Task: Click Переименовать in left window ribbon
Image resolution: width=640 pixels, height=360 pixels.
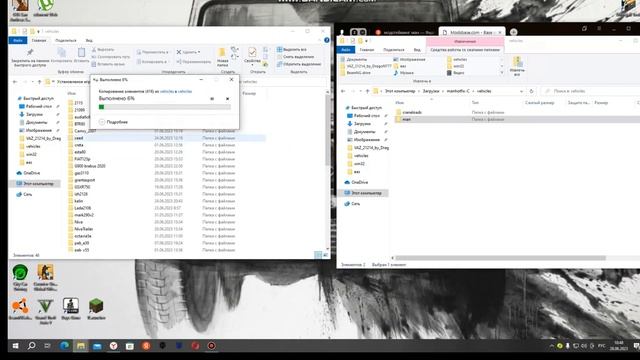Action: (x=193, y=62)
